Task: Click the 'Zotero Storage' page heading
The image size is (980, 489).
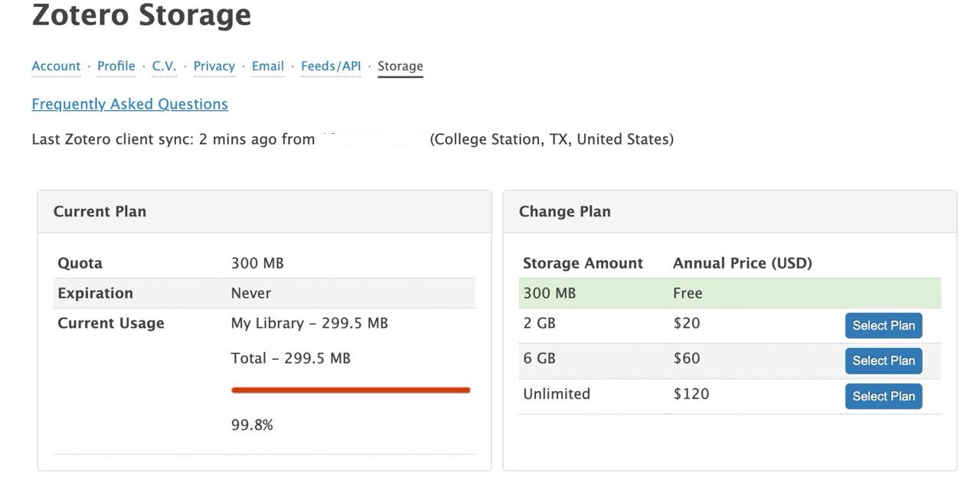Action: click(142, 15)
